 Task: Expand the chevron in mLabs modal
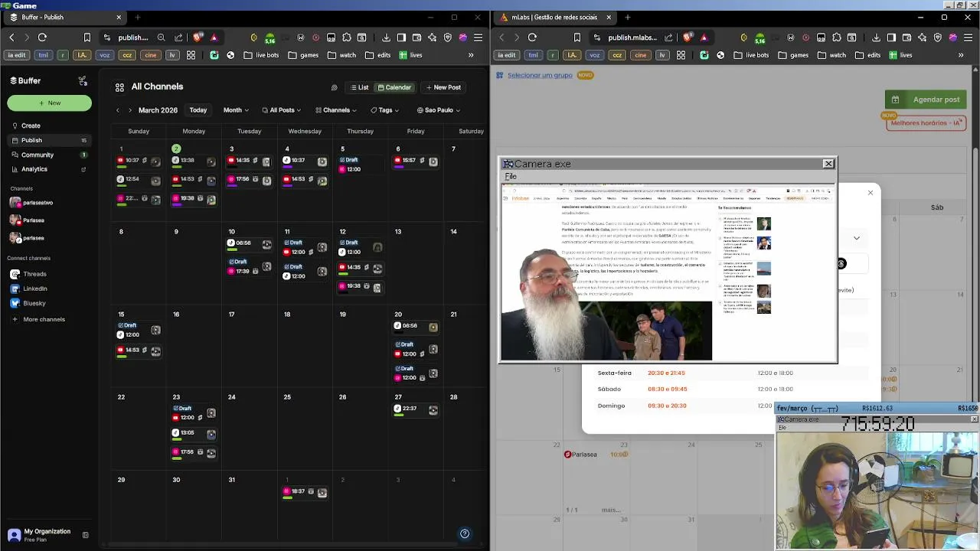tap(856, 238)
